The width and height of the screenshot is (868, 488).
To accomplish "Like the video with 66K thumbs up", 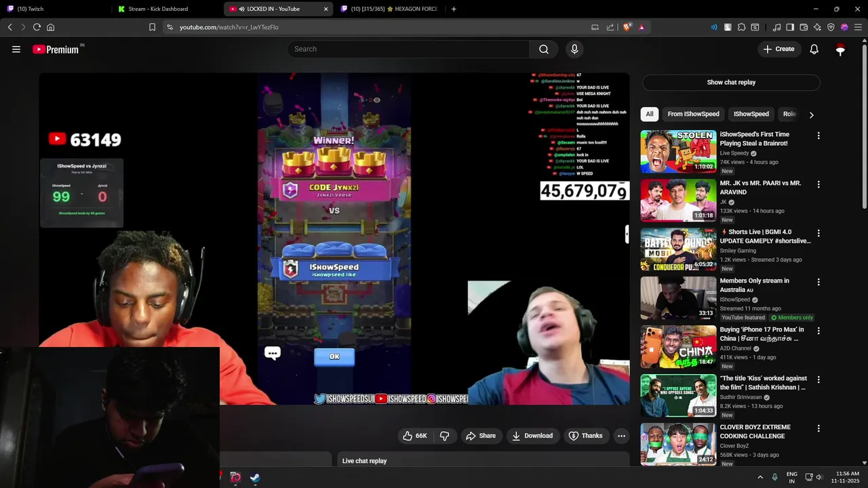I will tap(414, 436).
